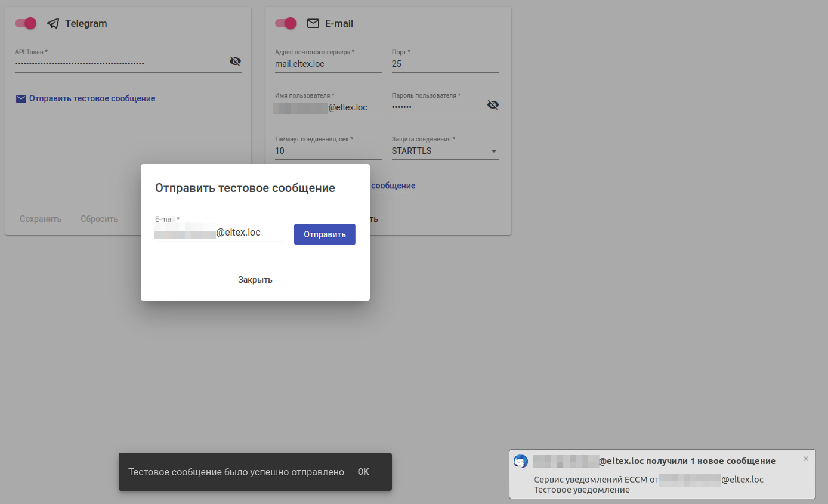Click Сбросить in the Telegram card

[99, 219]
